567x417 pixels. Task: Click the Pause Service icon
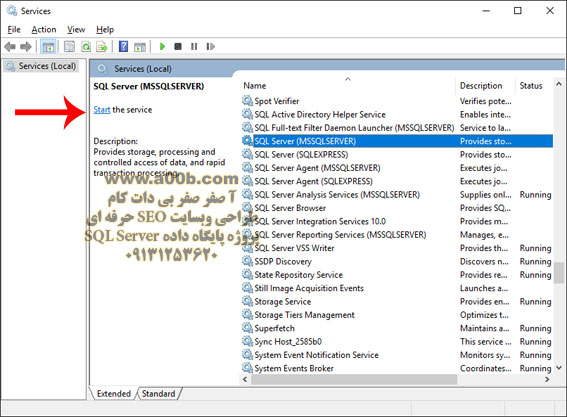click(194, 47)
